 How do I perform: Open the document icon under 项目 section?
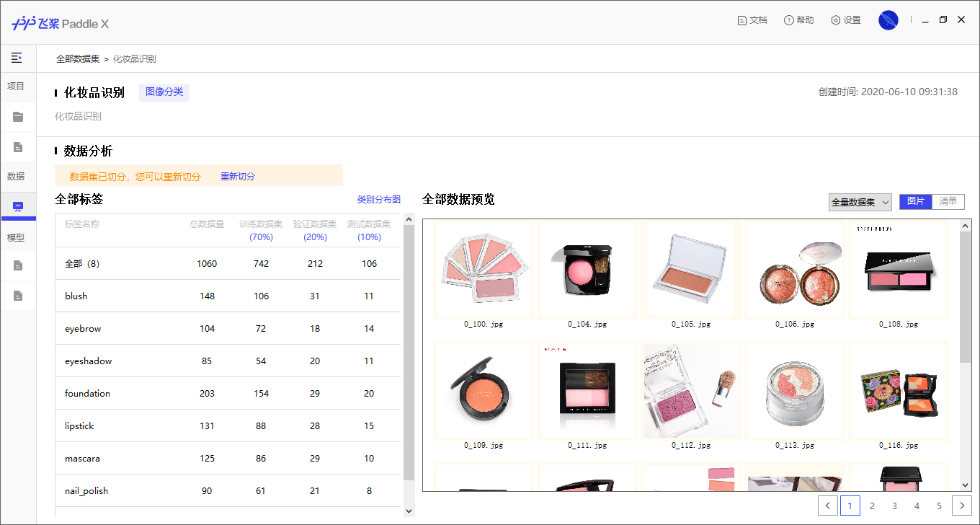click(x=18, y=147)
